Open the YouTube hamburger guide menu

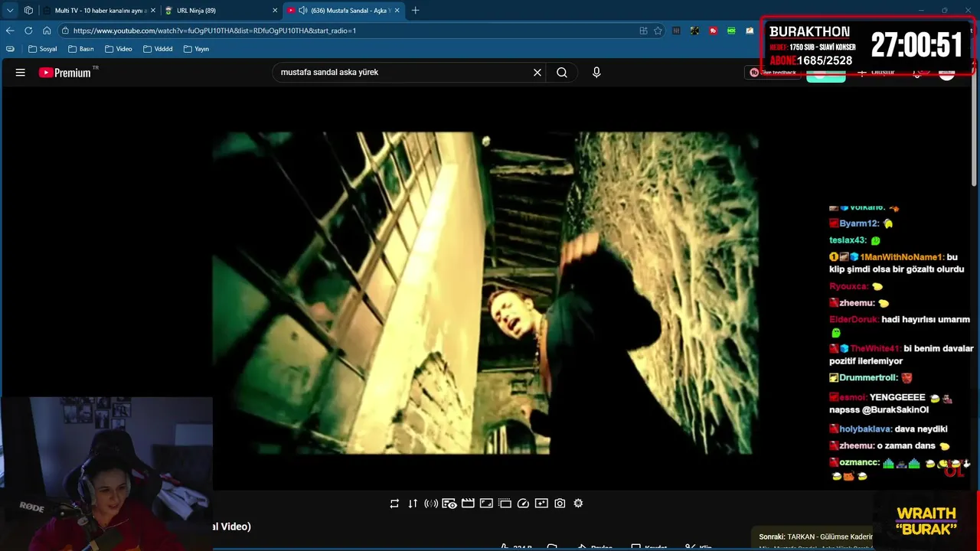pos(21,73)
